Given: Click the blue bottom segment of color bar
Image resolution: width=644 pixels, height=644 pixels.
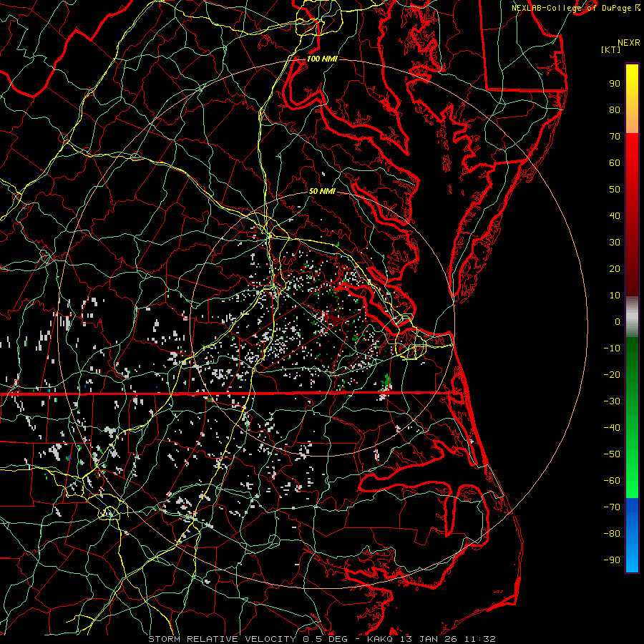Looking at the screenshot, I should click(632, 535).
